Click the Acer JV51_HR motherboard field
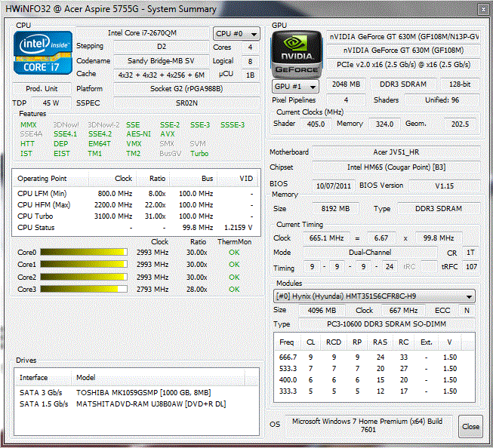Screen dimensions: 493x448 [396, 152]
